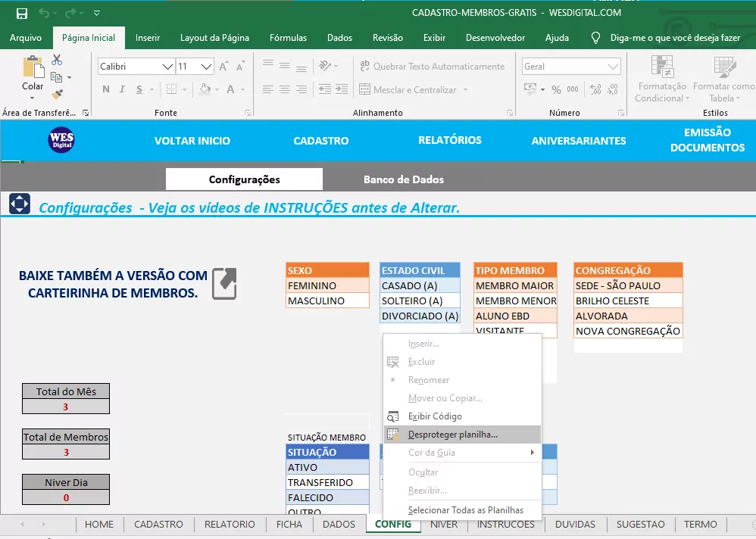This screenshot has height=539, width=756.
Task: Undo the last action
Action: click(44, 13)
